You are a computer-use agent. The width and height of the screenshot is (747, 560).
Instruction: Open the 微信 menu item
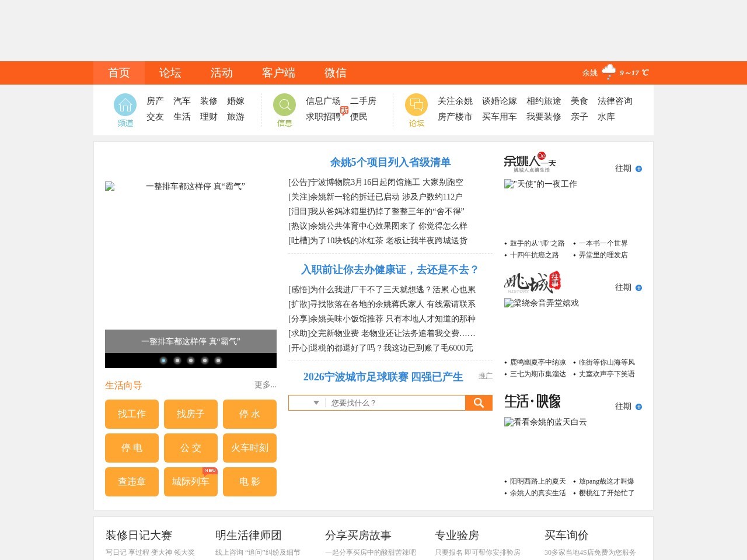pyautogui.click(x=336, y=72)
